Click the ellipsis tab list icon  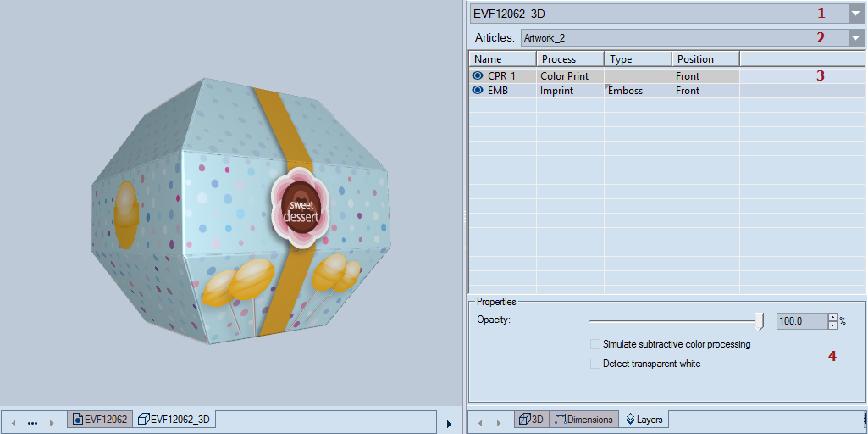[x=32, y=421]
